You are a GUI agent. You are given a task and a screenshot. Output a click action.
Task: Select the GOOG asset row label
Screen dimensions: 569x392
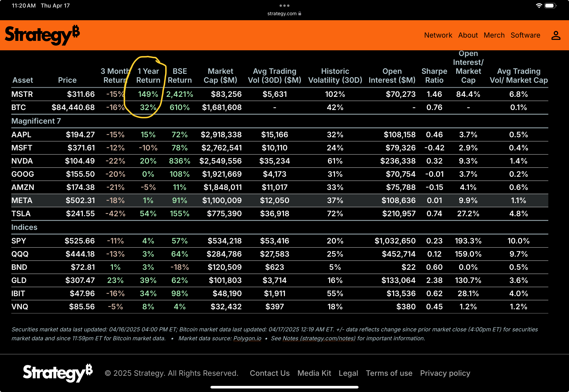pyautogui.click(x=23, y=174)
